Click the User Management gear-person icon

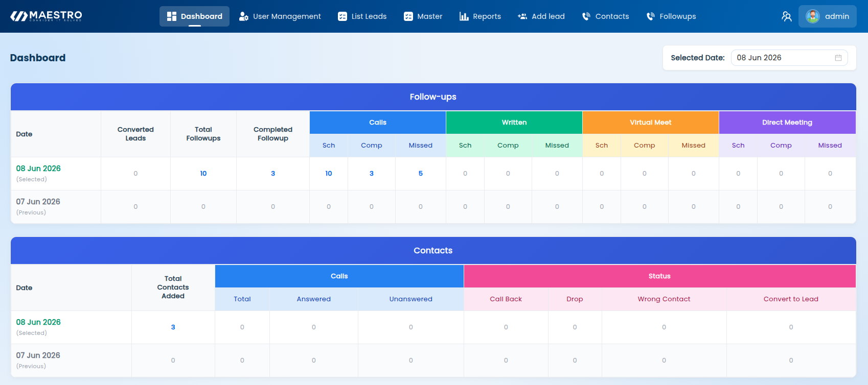coord(244,16)
